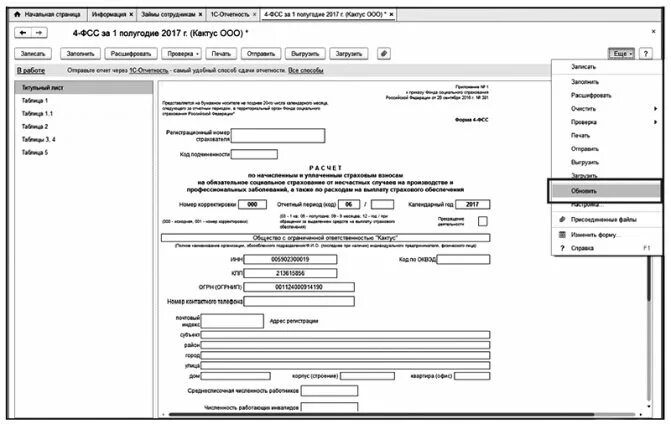Select Таблица 1.1 in the section list

click(84, 113)
